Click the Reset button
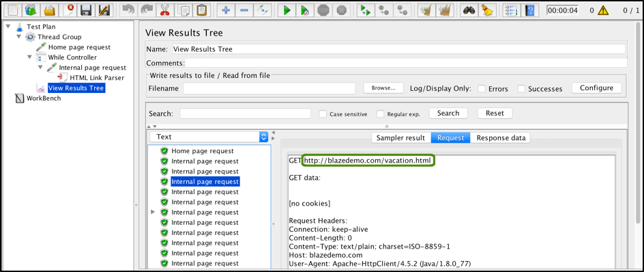The image size is (644, 272). pos(495,113)
